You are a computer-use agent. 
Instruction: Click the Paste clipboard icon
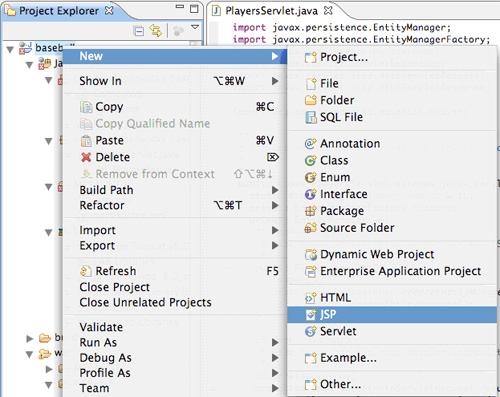coord(86,141)
